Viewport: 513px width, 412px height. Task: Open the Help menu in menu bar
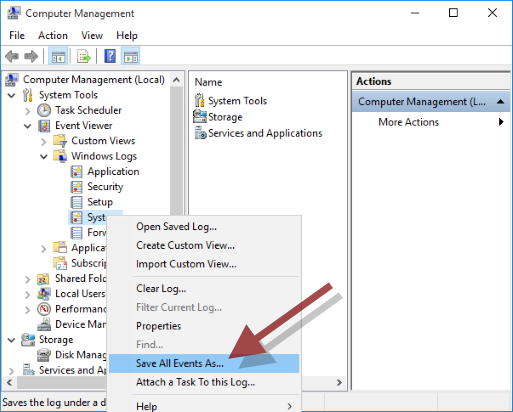tap(127, 35)
